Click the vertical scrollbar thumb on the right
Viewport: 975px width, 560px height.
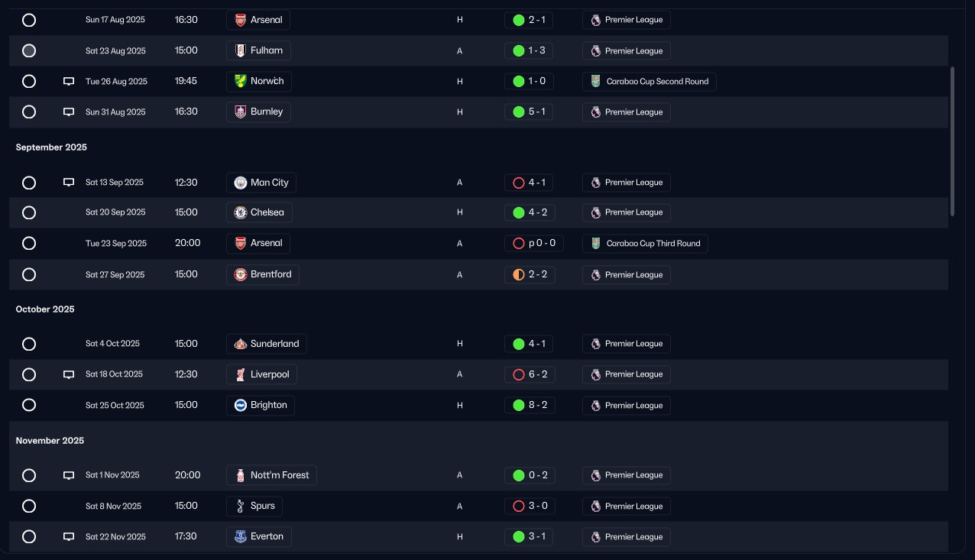[x=952, y=141]
